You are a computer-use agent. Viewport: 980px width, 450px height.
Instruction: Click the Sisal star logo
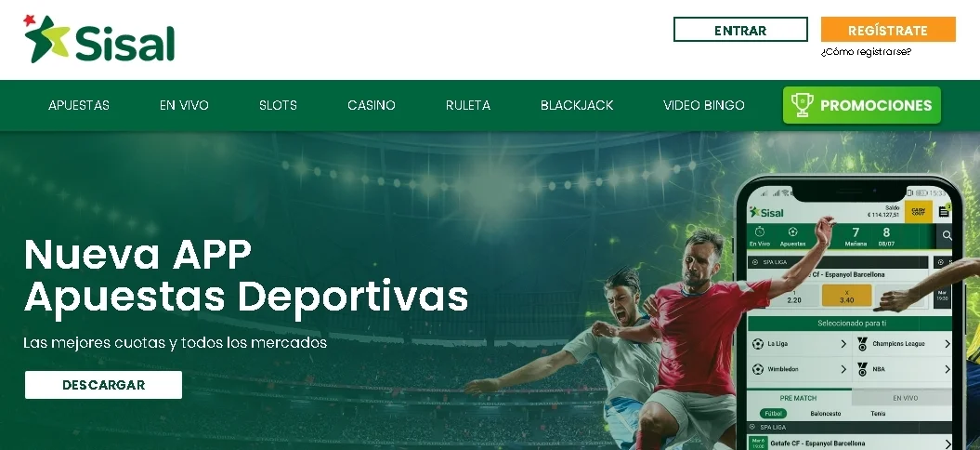tap(46, 38)
